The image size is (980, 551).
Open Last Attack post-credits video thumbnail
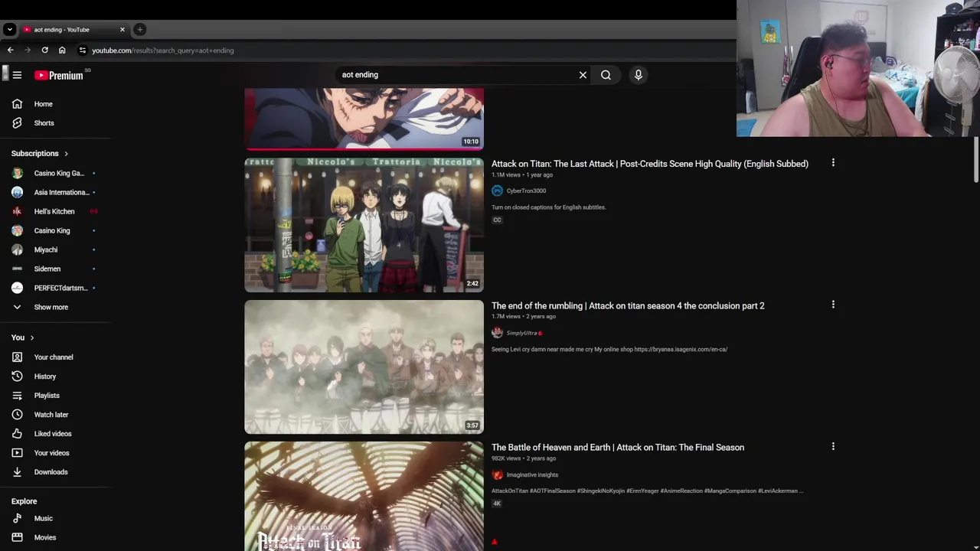(x=364, y=225)
